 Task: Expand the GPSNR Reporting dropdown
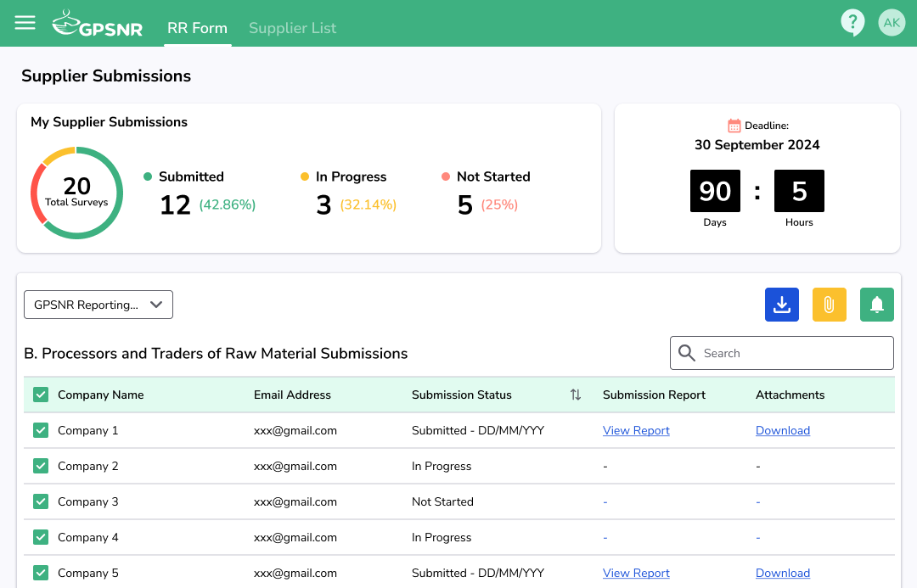pyautogui.click(x=98, y=304)
